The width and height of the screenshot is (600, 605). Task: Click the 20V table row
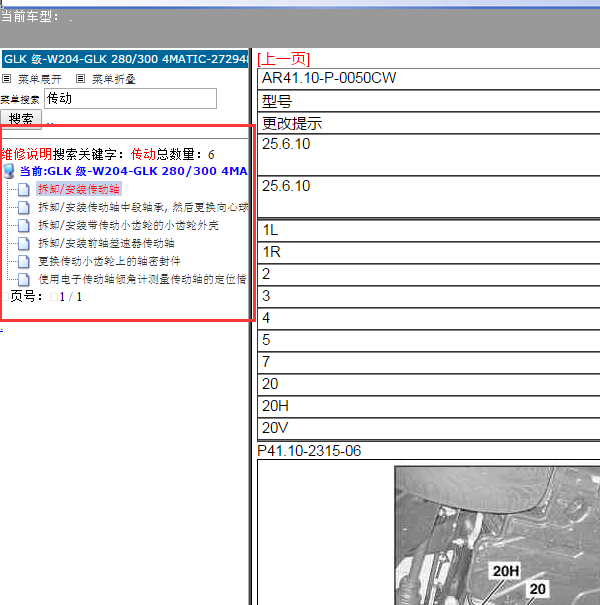[429, 428]
